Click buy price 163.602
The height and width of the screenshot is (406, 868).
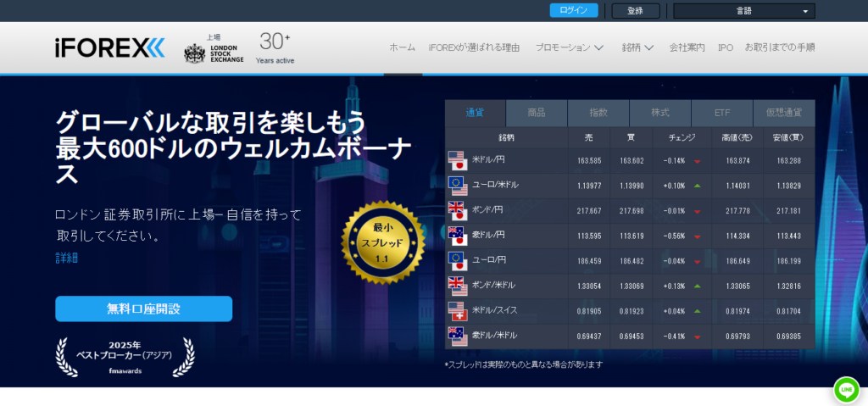(632, 161)
